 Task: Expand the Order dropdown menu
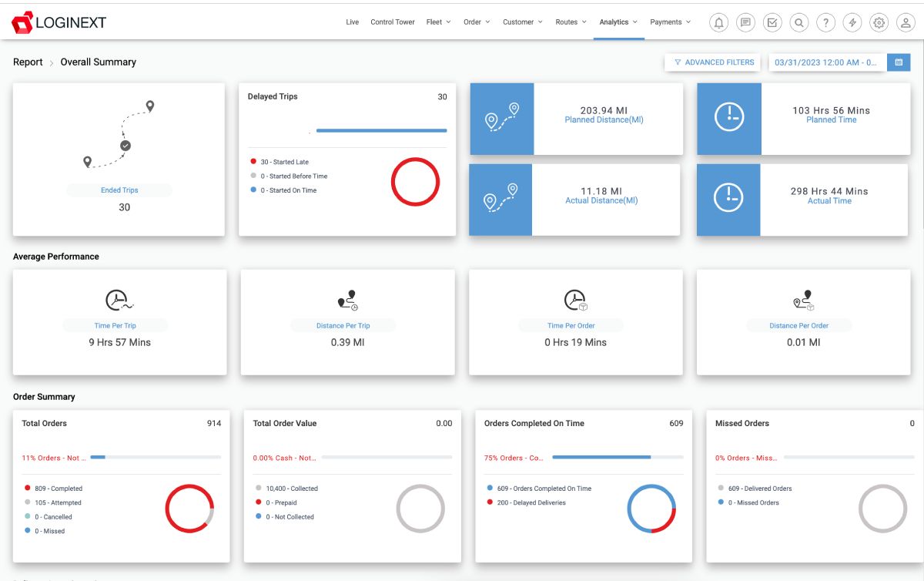477,22
